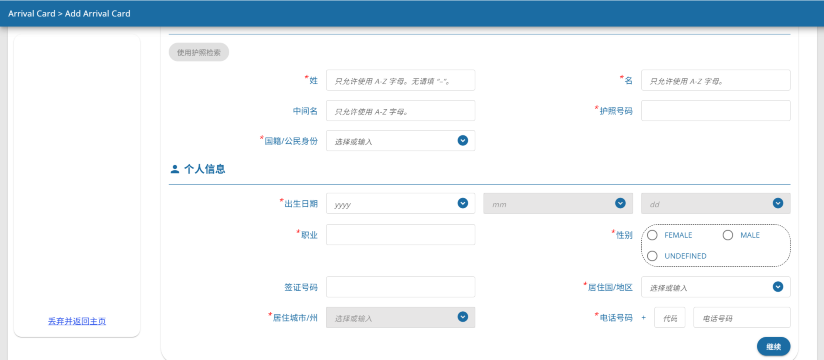The width and height of the screenshot is (824, 360).
Task: Click the Arrival Card breadcrumb in header
Action: pyautogui.click(x=32, y=14)
